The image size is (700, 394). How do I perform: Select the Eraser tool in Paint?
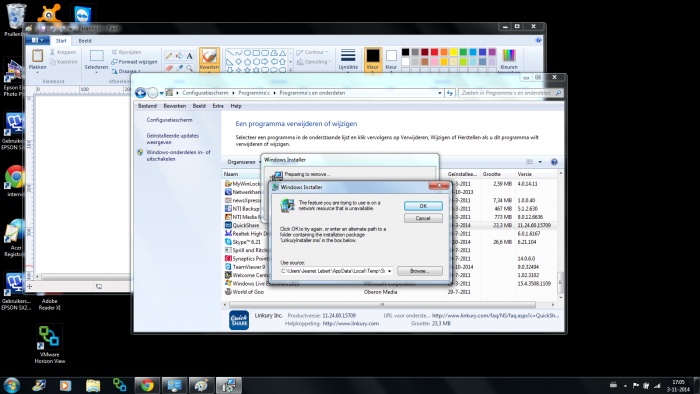coord(169,68)
